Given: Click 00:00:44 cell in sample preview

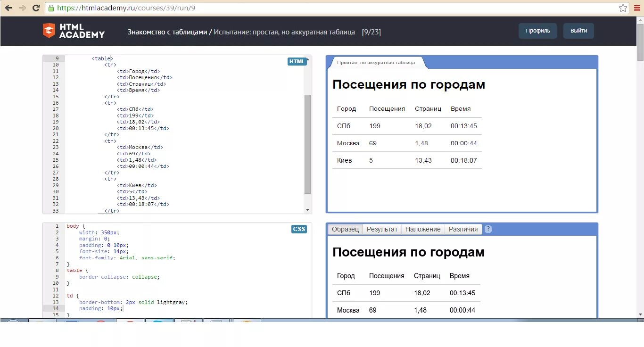Looking at the screenshot, I should [x=462, y=310].
